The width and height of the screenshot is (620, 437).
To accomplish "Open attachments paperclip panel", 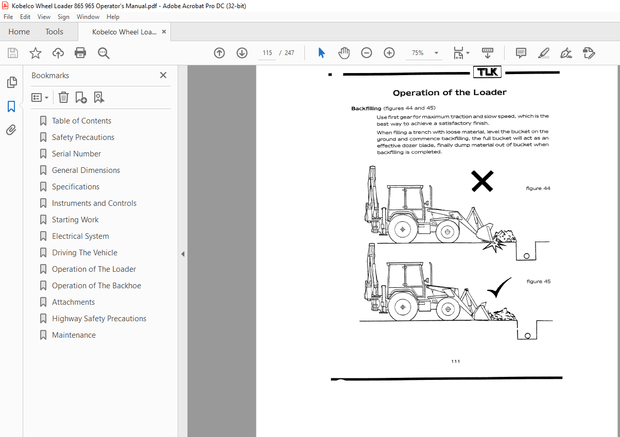I will [11, 130].
